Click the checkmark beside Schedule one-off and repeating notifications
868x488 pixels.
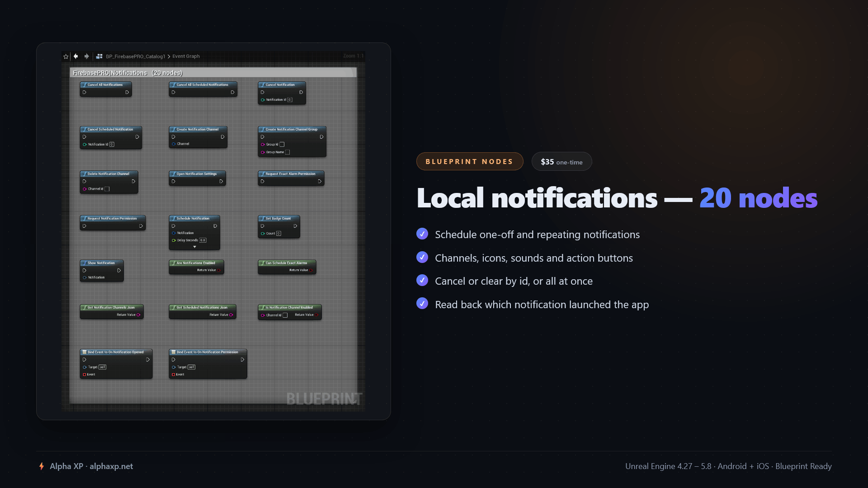422,234
